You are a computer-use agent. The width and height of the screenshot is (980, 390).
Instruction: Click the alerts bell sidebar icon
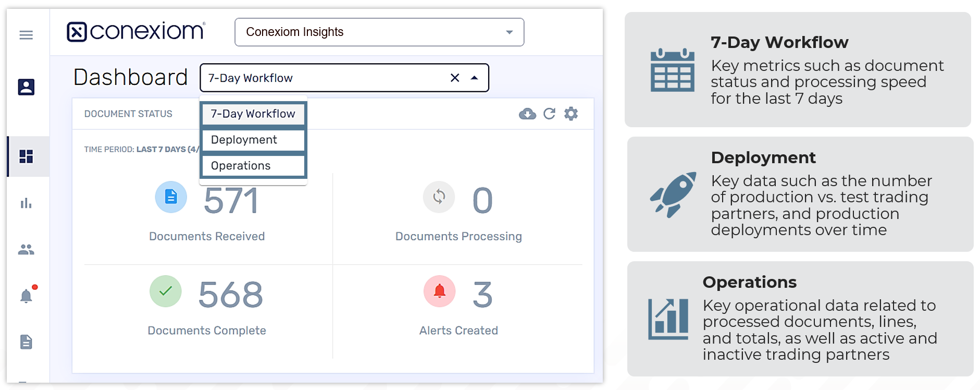coord(26,296)
